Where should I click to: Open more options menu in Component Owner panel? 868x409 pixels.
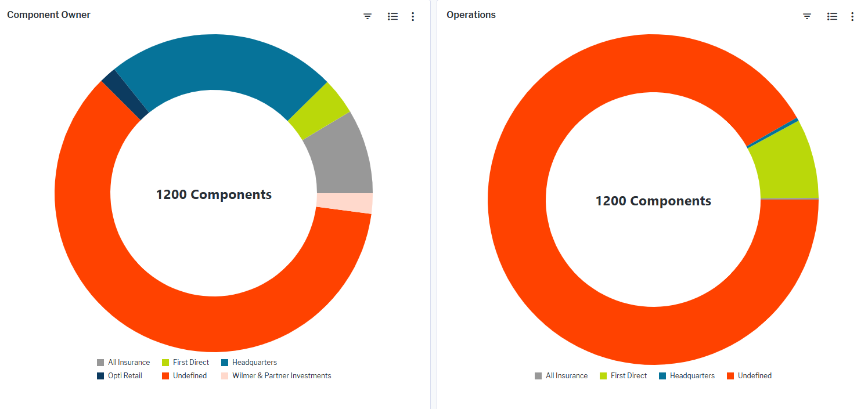pos(413,16)
